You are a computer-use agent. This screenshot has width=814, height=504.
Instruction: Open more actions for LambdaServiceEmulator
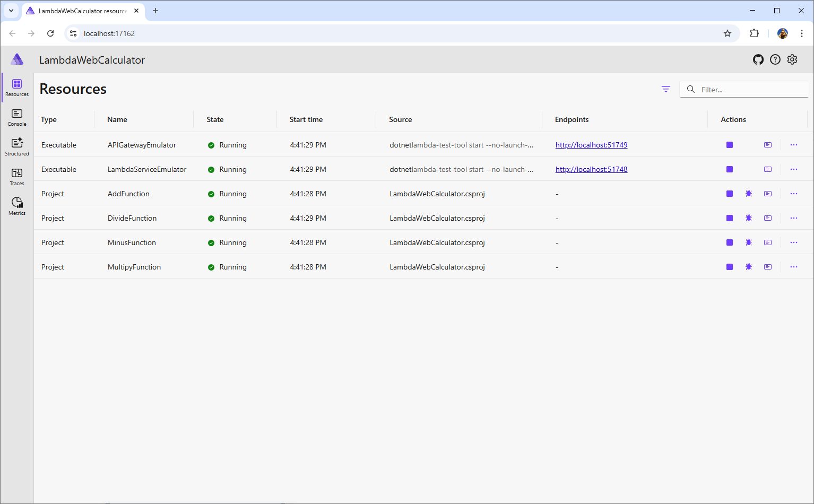[x=794, y=169]
